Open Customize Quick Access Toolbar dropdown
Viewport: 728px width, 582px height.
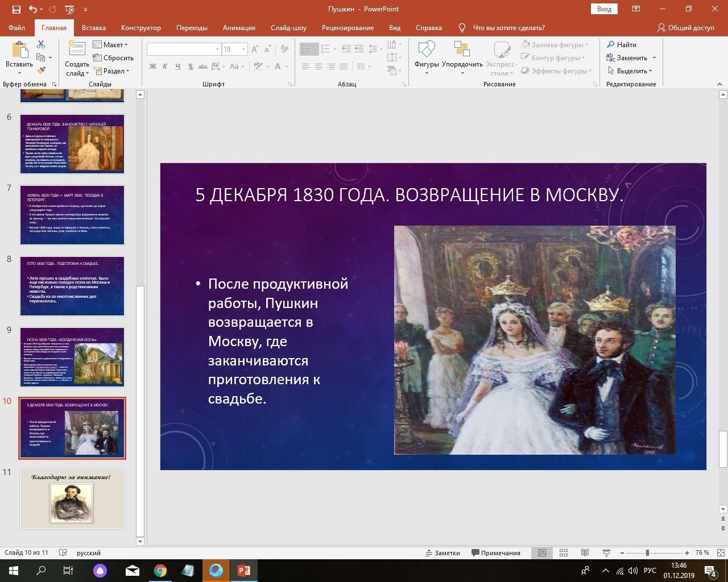(86, 9)
